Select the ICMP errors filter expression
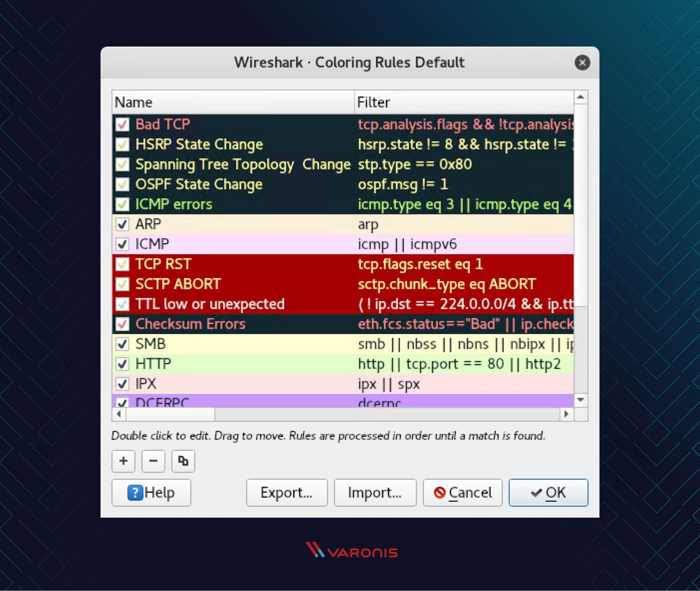The image size is (700, 591). coord(464,205)
